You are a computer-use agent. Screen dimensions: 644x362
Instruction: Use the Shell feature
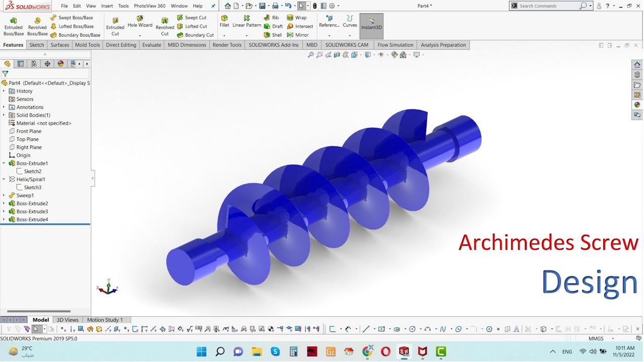tap(273, 35)
